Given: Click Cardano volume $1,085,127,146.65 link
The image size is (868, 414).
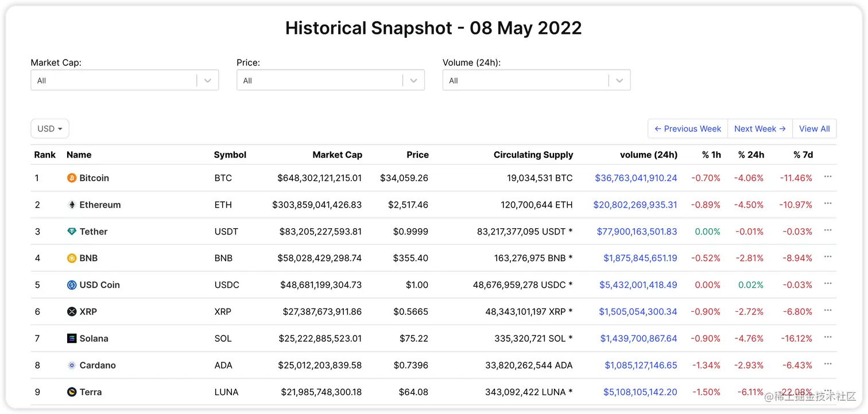Looking at the screenshot, I should pyautogui.click(x=641, y=365).
